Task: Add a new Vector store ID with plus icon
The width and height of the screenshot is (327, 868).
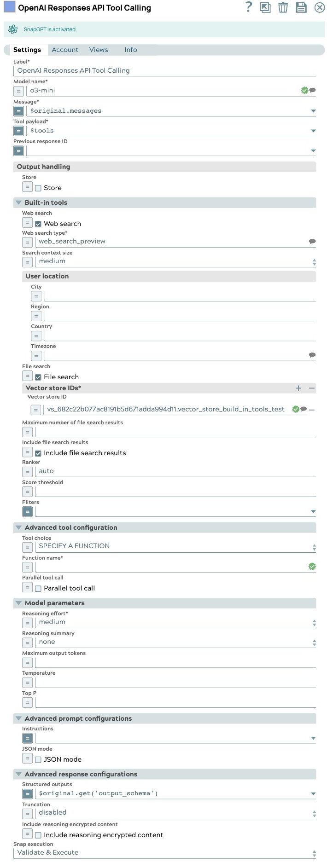Action: point(298,388)
